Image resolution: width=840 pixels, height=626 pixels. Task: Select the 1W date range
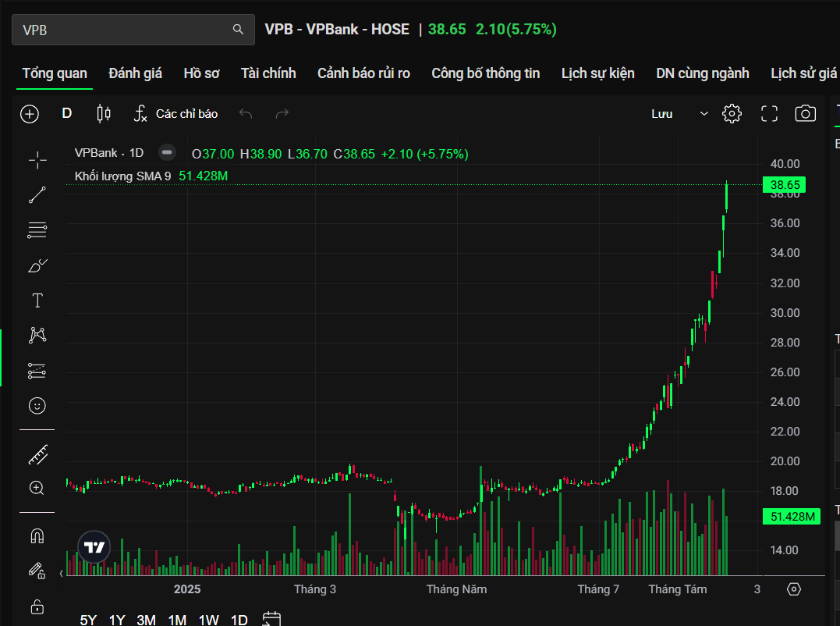click(209, 620)
